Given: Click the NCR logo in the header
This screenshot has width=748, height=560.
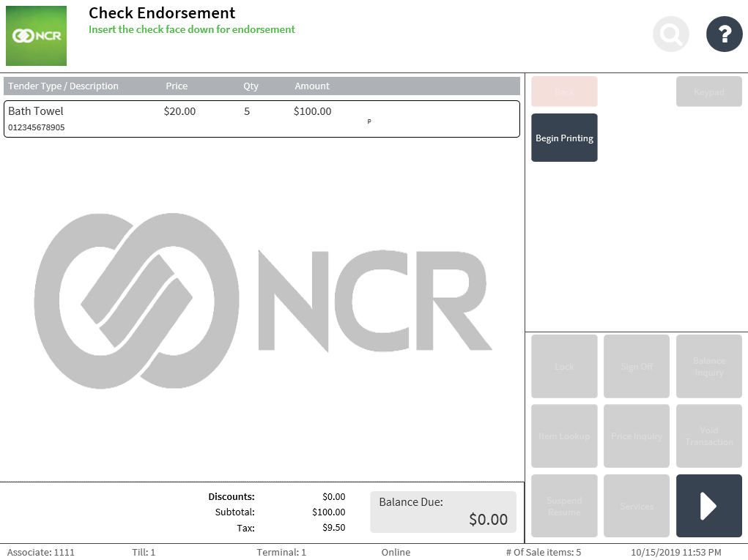Looking at the screenshot, I should click(36, 36).
